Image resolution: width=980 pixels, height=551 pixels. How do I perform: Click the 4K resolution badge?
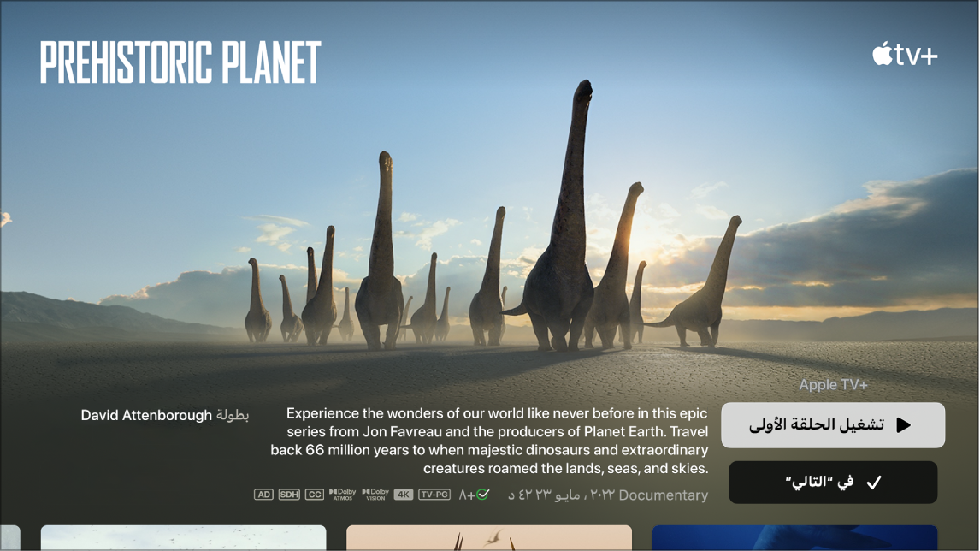click(x=404, y=495)
